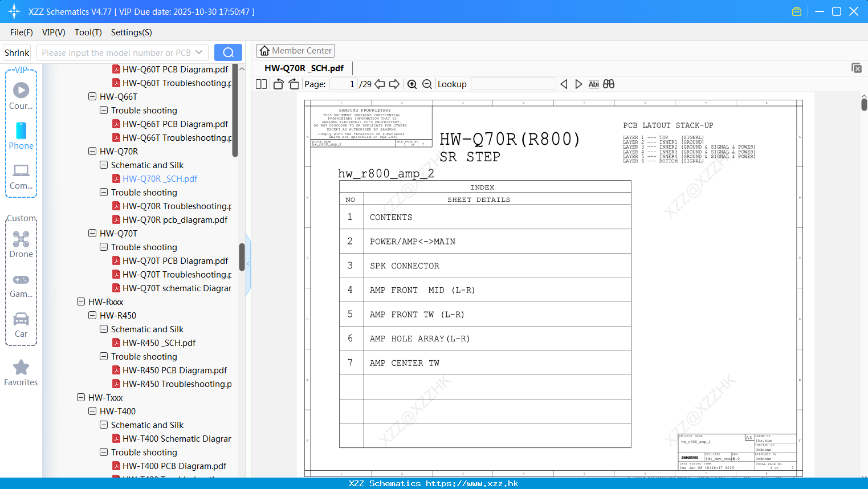
Task: Open the Courses sidebar icon
Action: point(21,96)
